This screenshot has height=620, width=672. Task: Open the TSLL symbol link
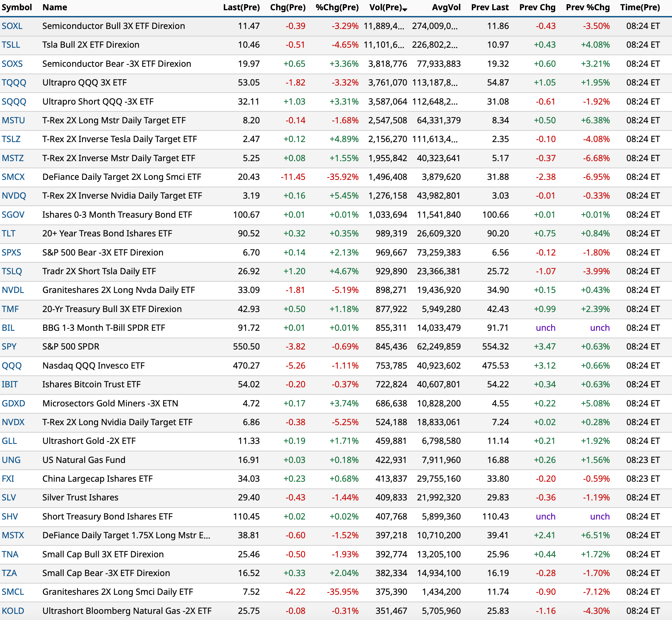pyautogui.click(x=11, y=45)
